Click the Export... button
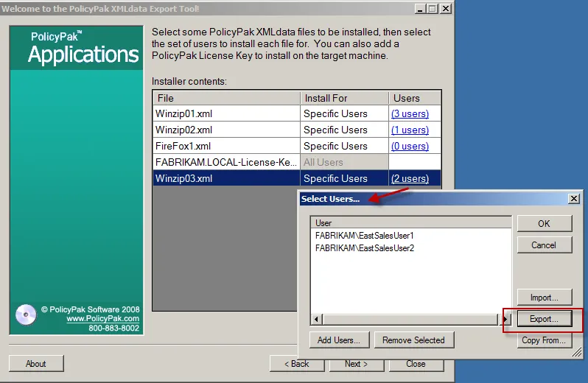Screen dimensions: 588x383 pos(544,319)
